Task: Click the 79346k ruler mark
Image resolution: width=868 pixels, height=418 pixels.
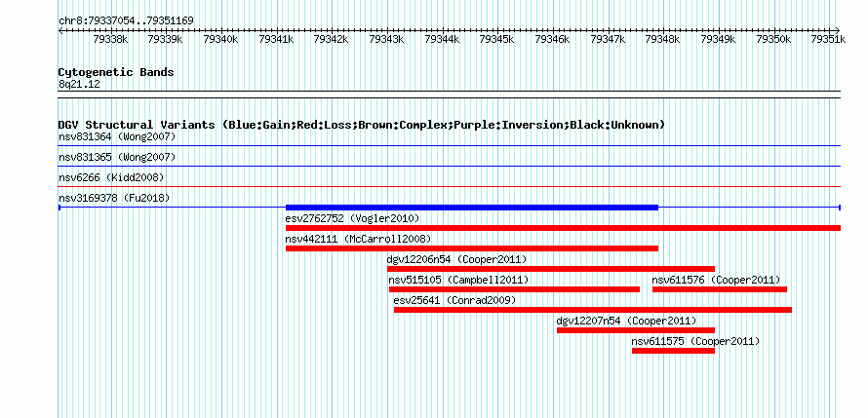Action: tap(552, 39)
